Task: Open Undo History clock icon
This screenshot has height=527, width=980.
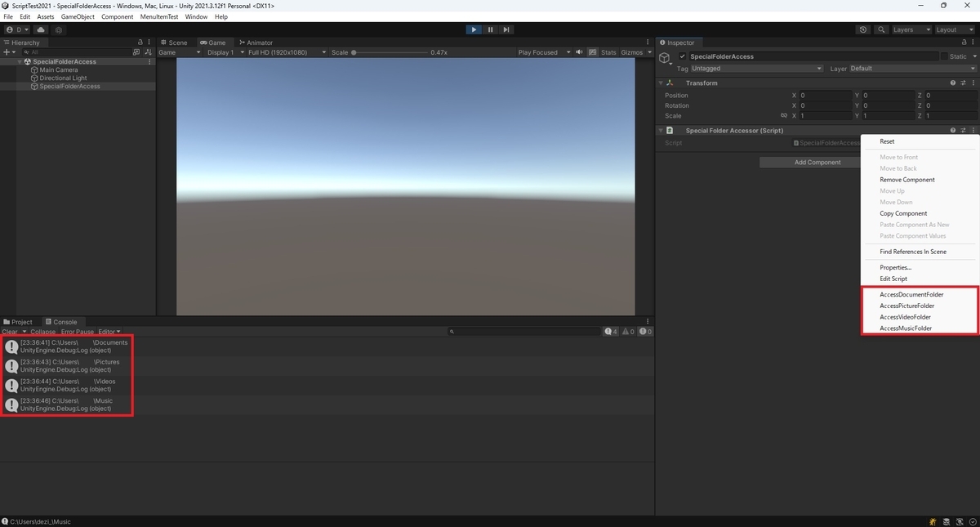Action: [x=864, y=29]
